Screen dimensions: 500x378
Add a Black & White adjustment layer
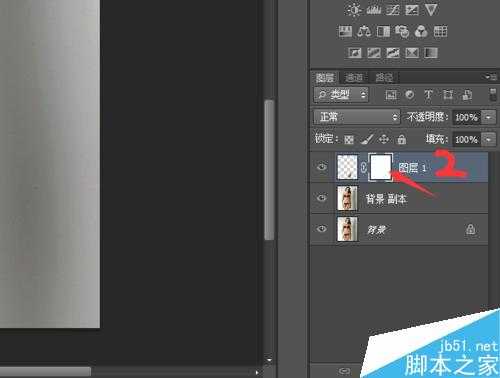(383, 32)
